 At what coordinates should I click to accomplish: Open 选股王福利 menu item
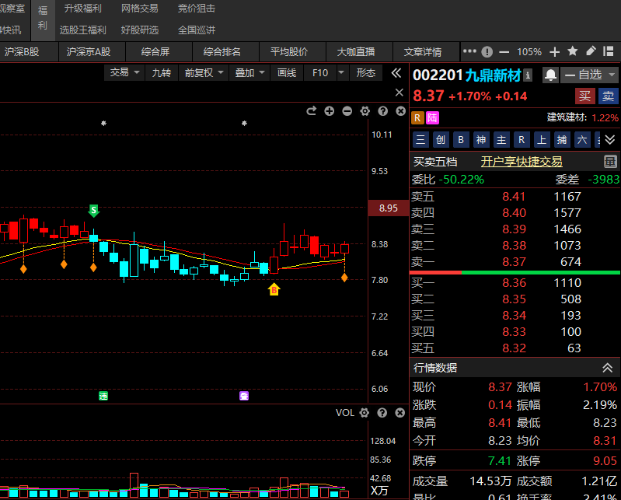(x=83, y=30)
